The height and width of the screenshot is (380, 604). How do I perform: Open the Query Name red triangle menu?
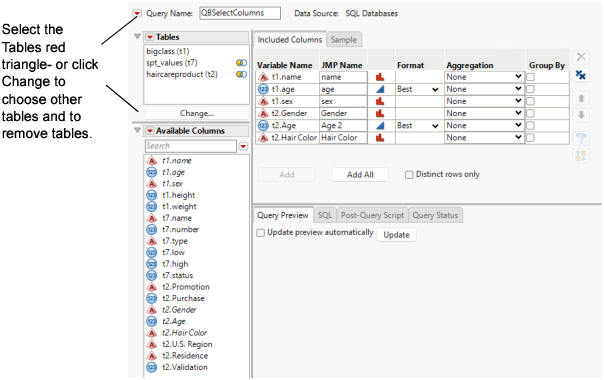137,13
